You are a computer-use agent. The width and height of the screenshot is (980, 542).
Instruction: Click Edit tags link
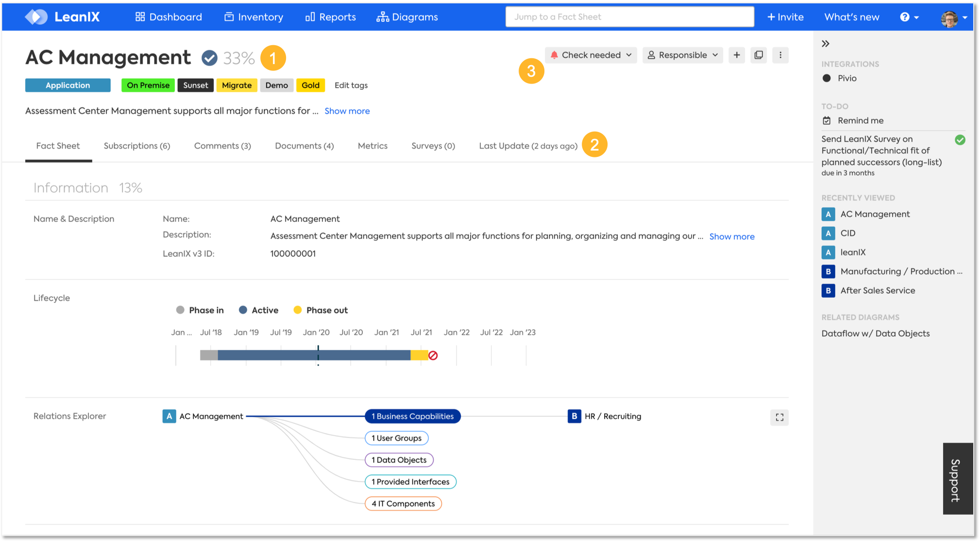point(351,85)
